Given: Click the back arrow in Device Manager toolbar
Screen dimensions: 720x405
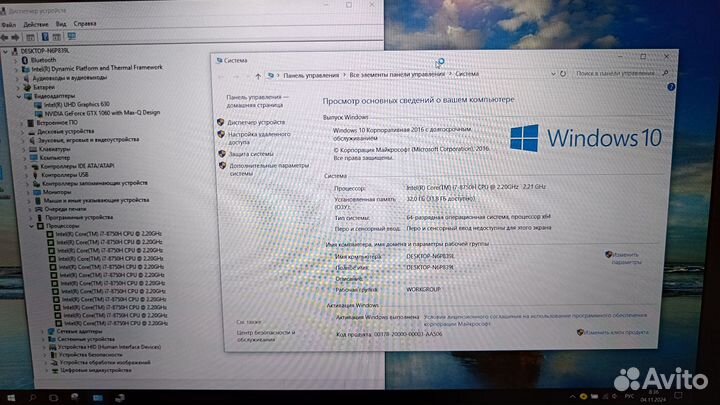Looking at the screenshot, I should tap(5, 37).
